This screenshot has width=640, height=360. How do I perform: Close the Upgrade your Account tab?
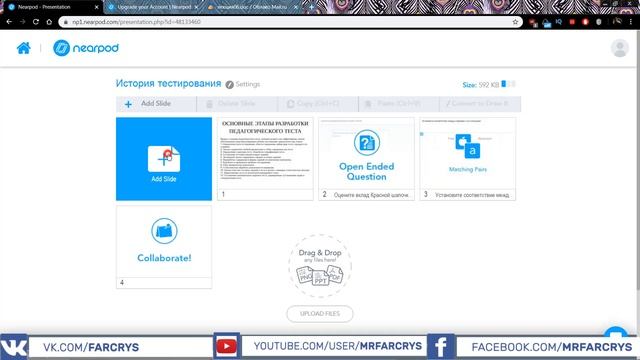click(196, 7)
